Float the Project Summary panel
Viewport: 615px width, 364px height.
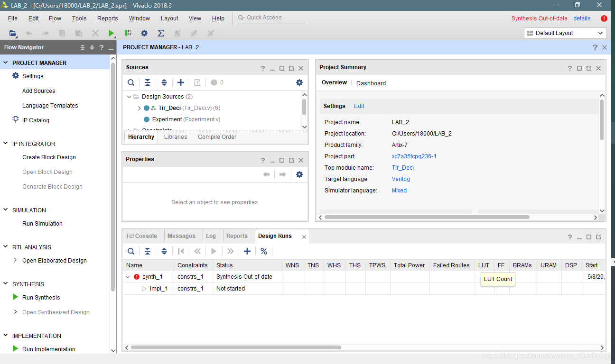click(589, 68)
